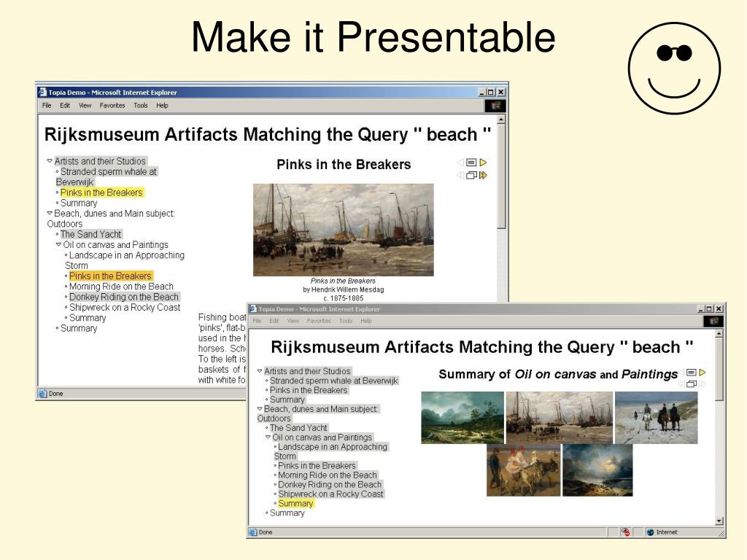Open the View menu in back window

click(85, 106)
